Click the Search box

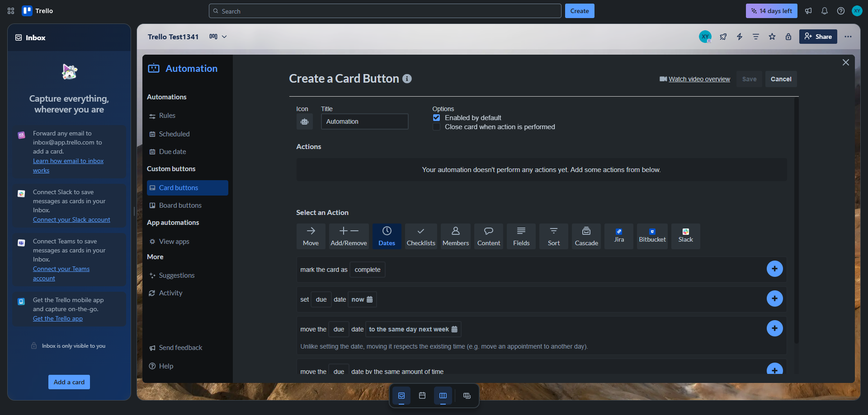pos(385,11)
